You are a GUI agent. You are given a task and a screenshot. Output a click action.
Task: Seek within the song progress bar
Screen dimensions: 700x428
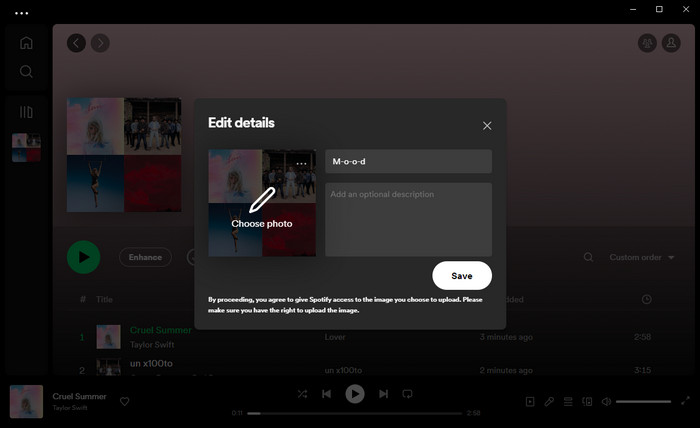[355, 413]
